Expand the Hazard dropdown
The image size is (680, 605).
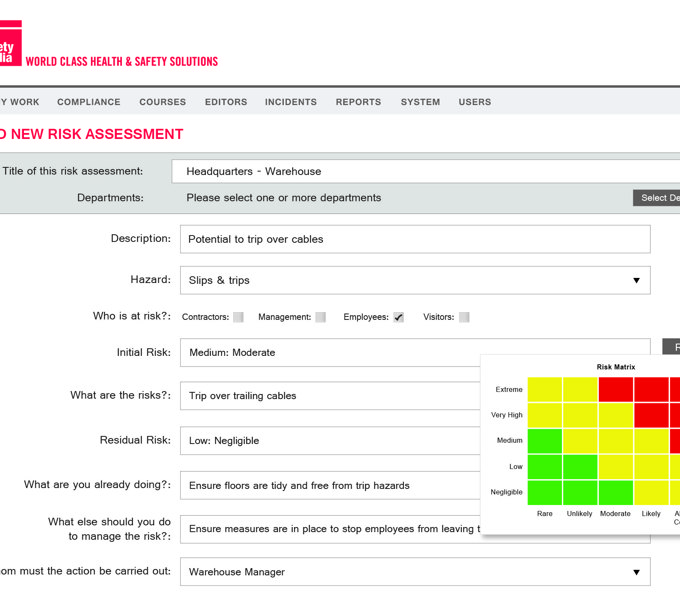click(415, 280)
